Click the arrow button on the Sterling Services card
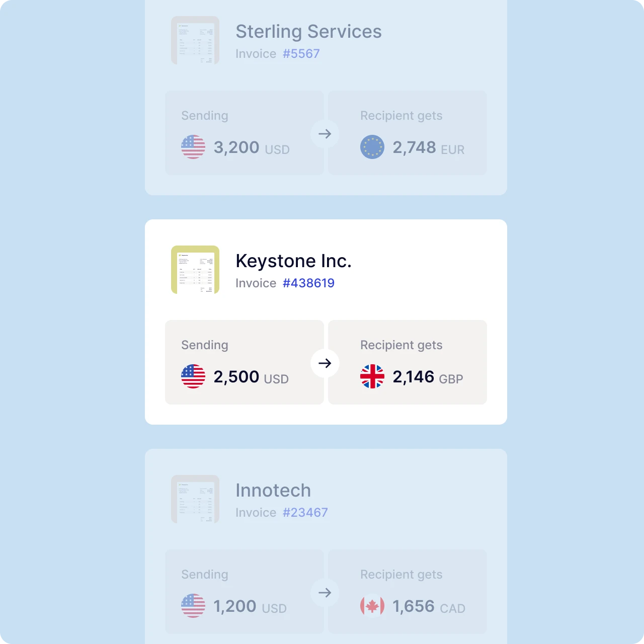 pos(325,134)
